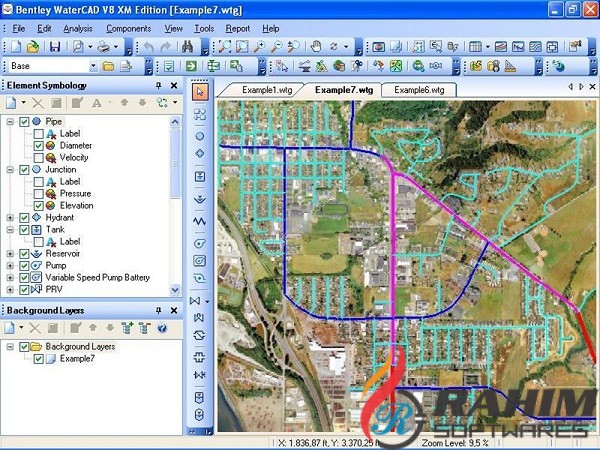Enable the Tank Label checkbox
This screenshot has height=450, width=600.
(x=38, y=242)
